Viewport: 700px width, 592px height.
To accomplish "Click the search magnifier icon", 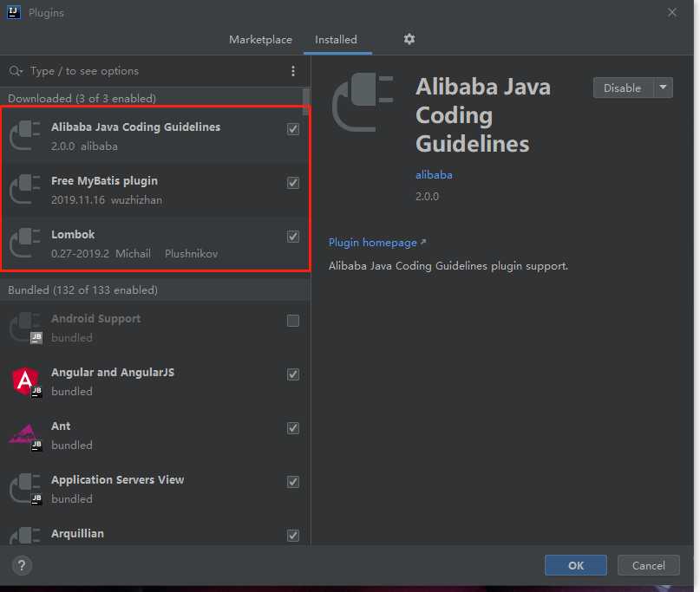I will point(15,71).
